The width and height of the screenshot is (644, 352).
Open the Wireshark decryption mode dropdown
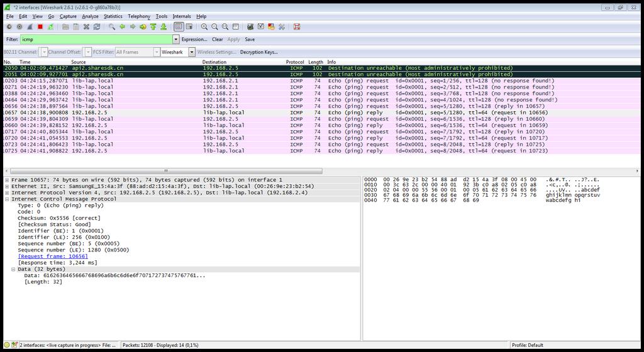[192, 52]
